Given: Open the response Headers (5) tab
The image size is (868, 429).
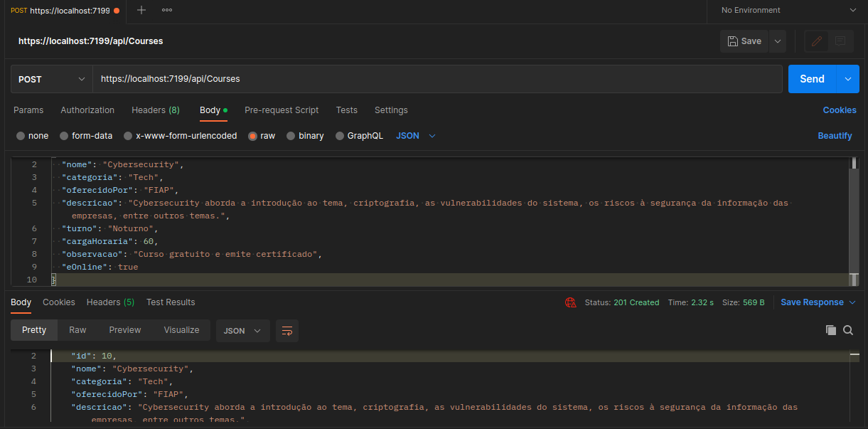Looking at the screenshot, I should pyautogui.click(x=110, y=302).
